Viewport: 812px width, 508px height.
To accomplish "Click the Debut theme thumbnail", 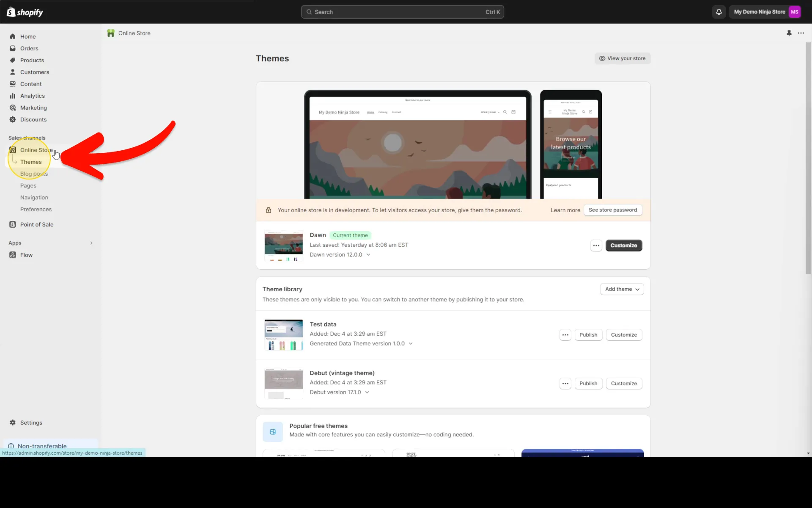I will [x=283, y=384].
